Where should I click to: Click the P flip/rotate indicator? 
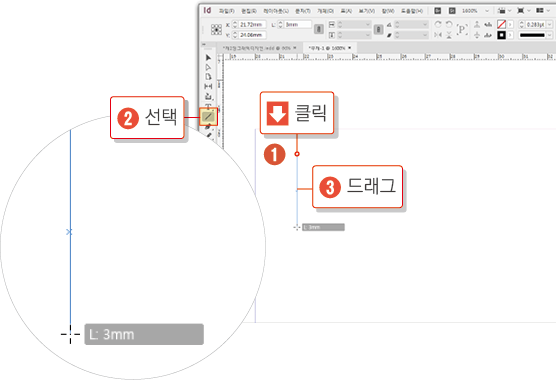click(462, 29)
